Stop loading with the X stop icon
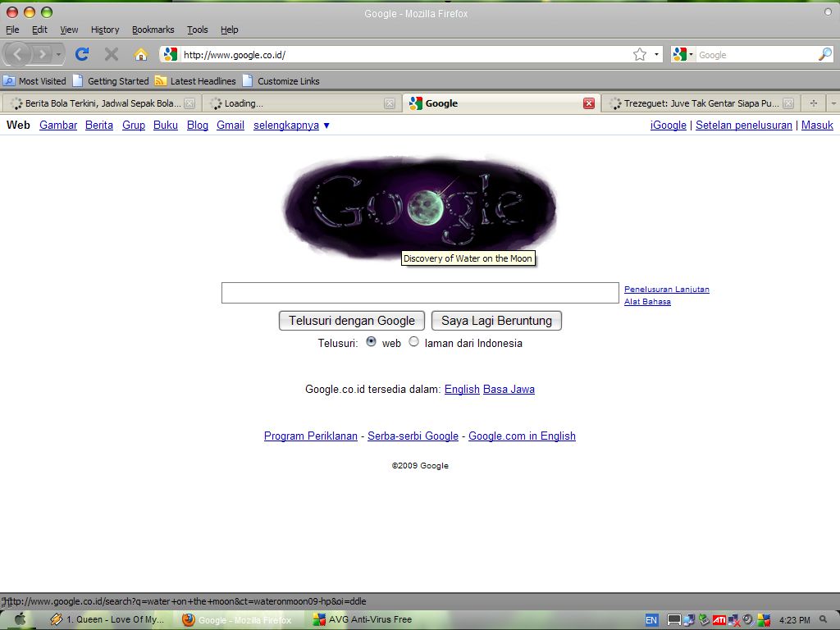 click(x=112, y=54)
